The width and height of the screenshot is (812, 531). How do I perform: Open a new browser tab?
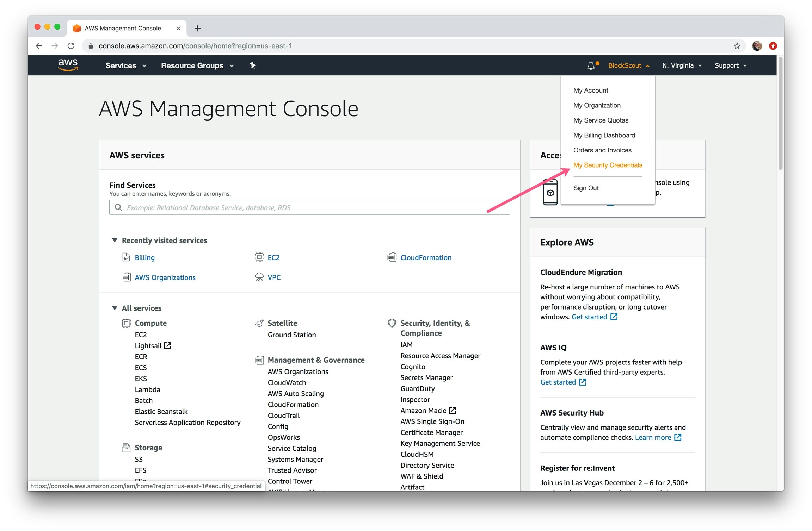(197, 28)
